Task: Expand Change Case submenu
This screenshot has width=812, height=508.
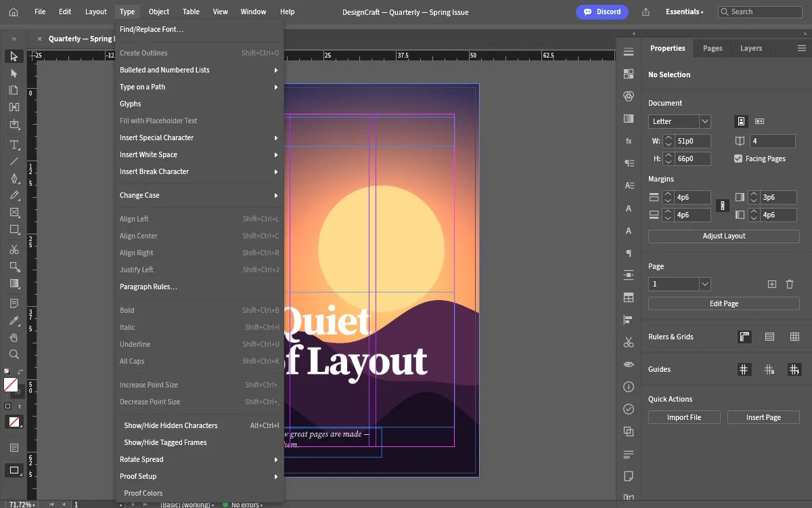Action: (x=200, y=195)
